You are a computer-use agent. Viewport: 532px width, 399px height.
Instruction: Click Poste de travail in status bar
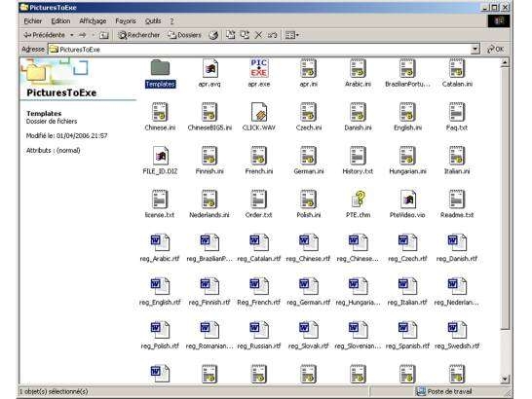[449, 391]
